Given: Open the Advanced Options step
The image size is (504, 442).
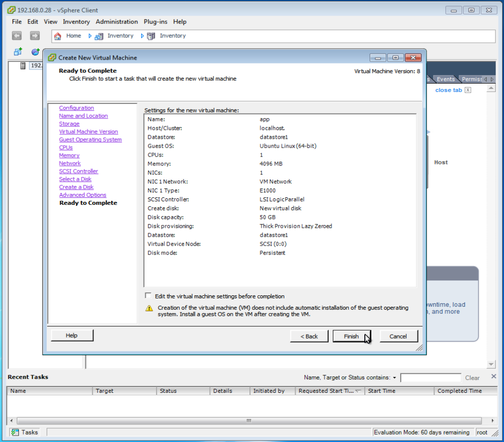Looking at the screenshot, I should click(x=83, y=195).
